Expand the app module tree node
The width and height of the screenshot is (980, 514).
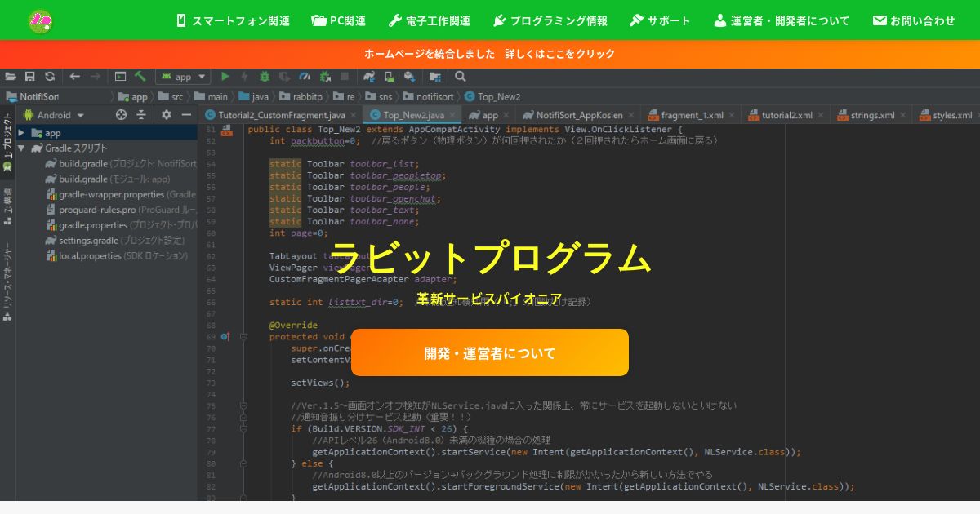tap(20, 133)
